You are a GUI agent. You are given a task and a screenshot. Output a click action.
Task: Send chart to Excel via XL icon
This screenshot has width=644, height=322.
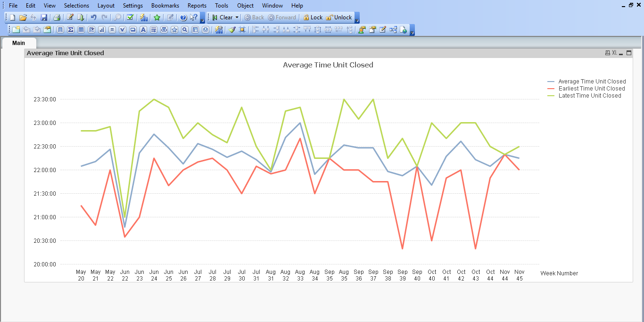pyautogui.click(x=614, y=53)
